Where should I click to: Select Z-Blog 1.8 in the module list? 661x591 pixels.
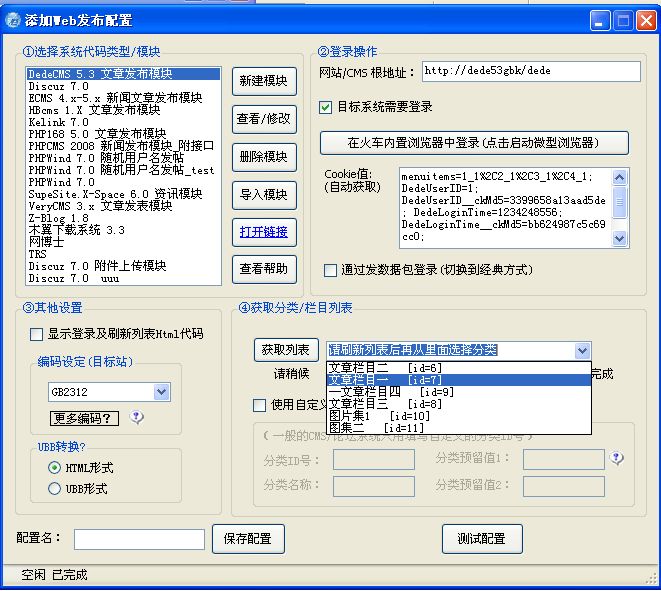(58, 218)
